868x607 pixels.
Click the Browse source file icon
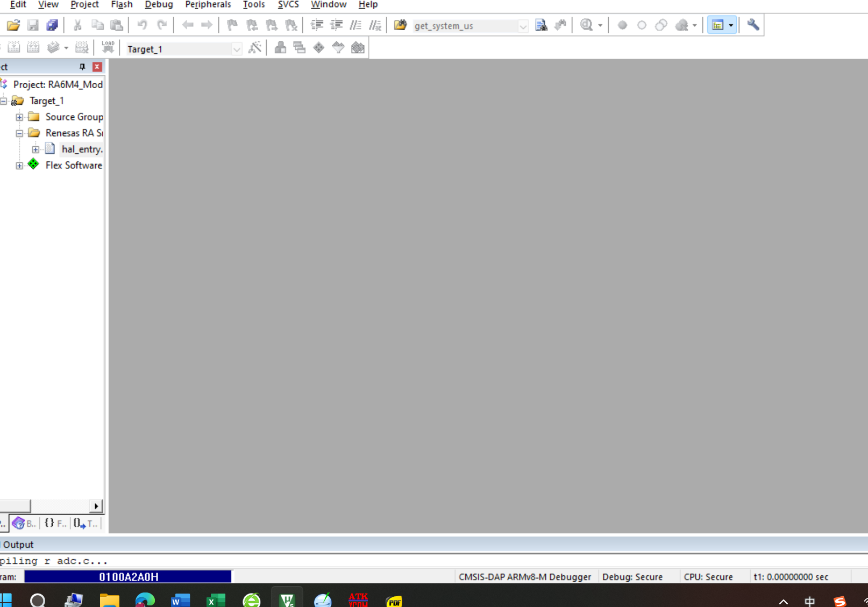click(542, 25)
